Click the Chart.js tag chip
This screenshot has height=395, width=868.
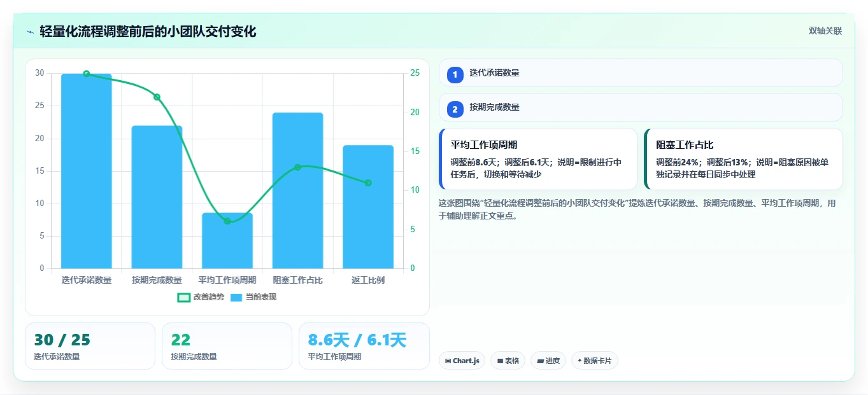point(462,361)
